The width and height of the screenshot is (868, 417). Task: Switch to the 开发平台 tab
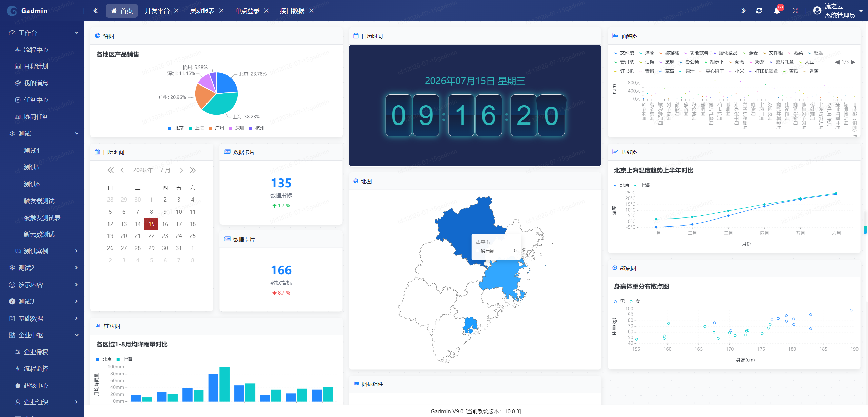point(157,11)
